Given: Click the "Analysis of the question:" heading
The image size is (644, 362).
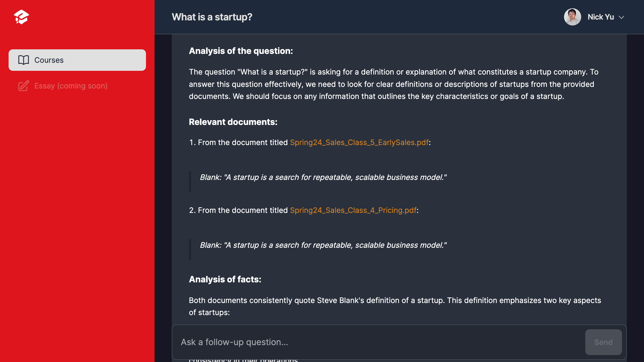Looking at the screenshot, I should [x=241, y=51].
